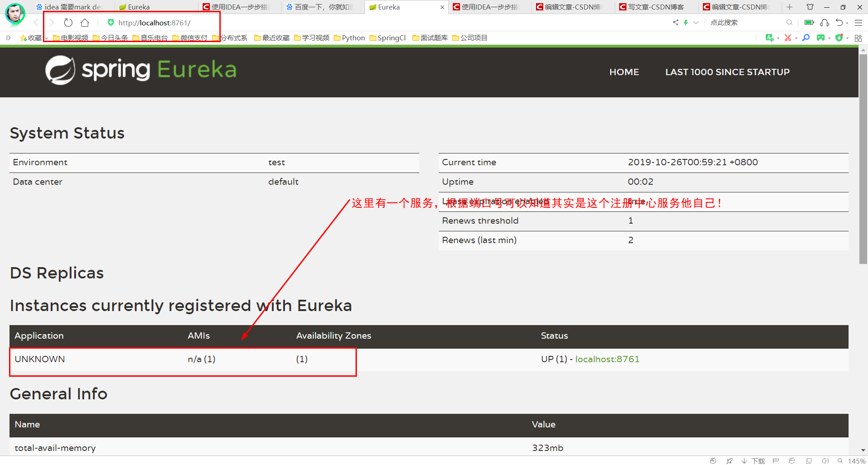
Task: Expand the undo-close-tab dropdown arrow
Action: pos(847,23)
